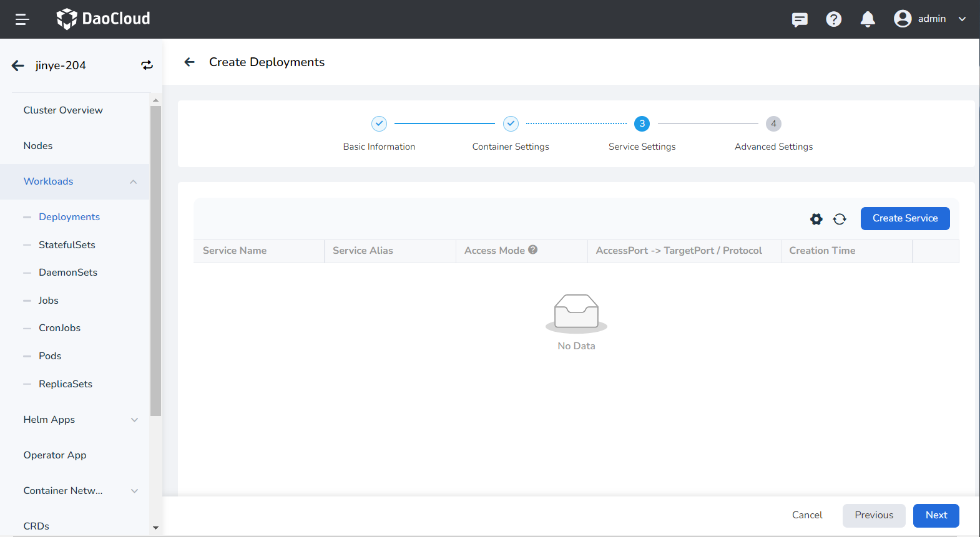Toggle the hamburger sidebar menu
The image size is (980, 537).
tap(22, 19)
